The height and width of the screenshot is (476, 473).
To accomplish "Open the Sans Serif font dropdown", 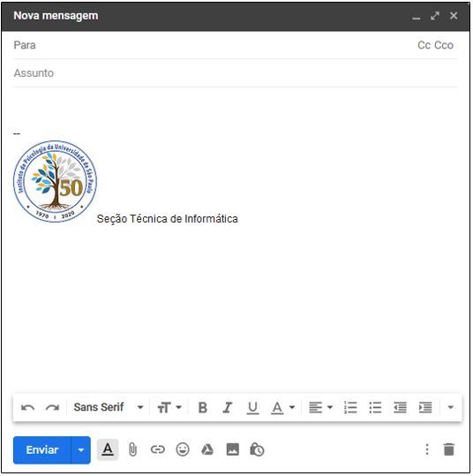I will tap(109, 407).
